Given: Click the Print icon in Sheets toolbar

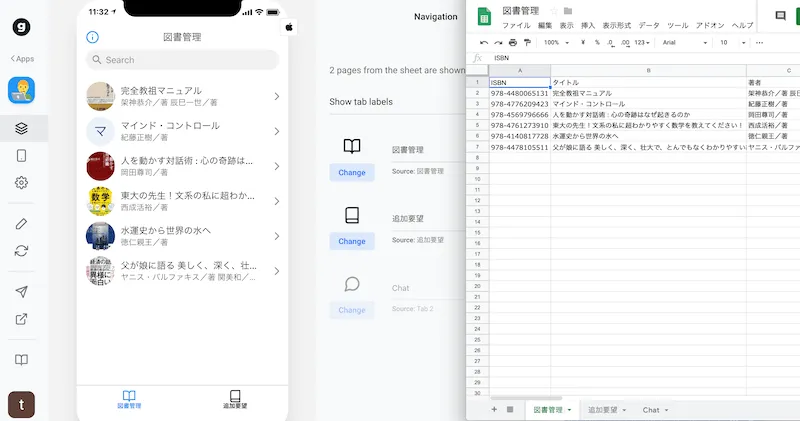Looking at the screenshot, I should [513, 43].
